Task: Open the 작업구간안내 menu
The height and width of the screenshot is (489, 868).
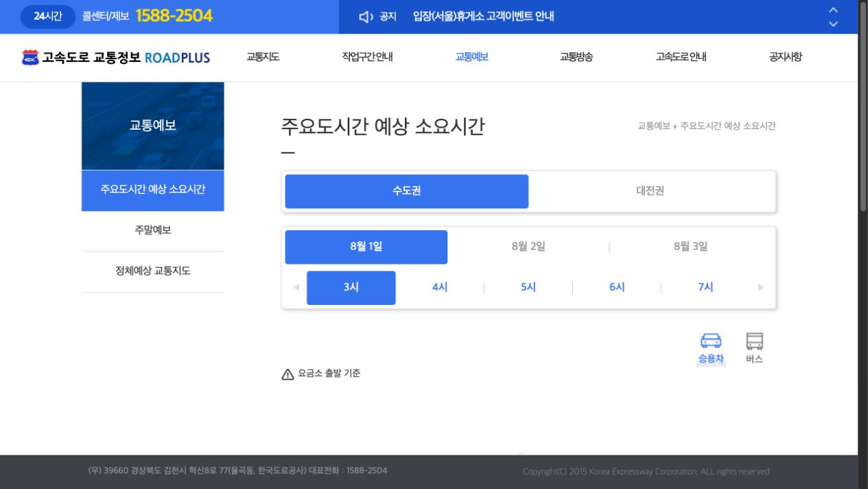Action: (x=367, y=57)
